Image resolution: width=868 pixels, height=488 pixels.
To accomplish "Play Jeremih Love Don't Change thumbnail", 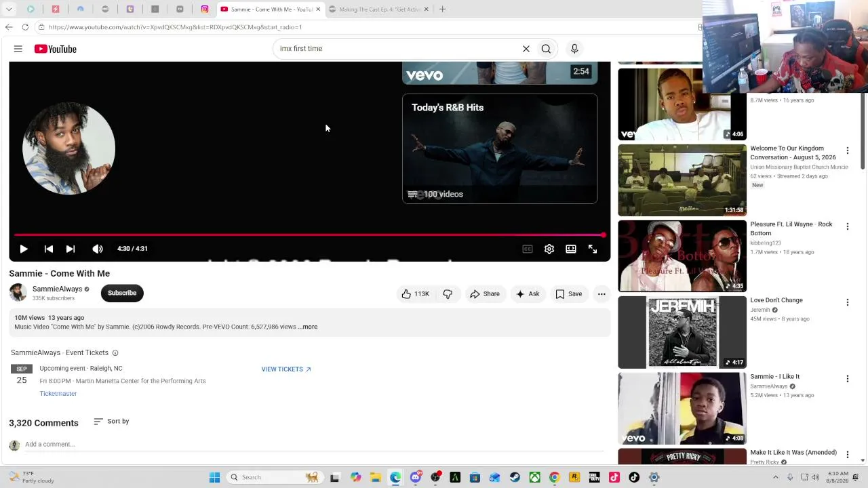I will click(x=682, y=332).
